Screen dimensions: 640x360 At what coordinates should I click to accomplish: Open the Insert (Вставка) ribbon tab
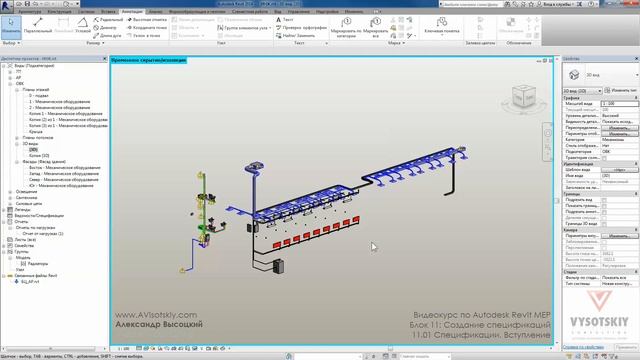point(108,12)
